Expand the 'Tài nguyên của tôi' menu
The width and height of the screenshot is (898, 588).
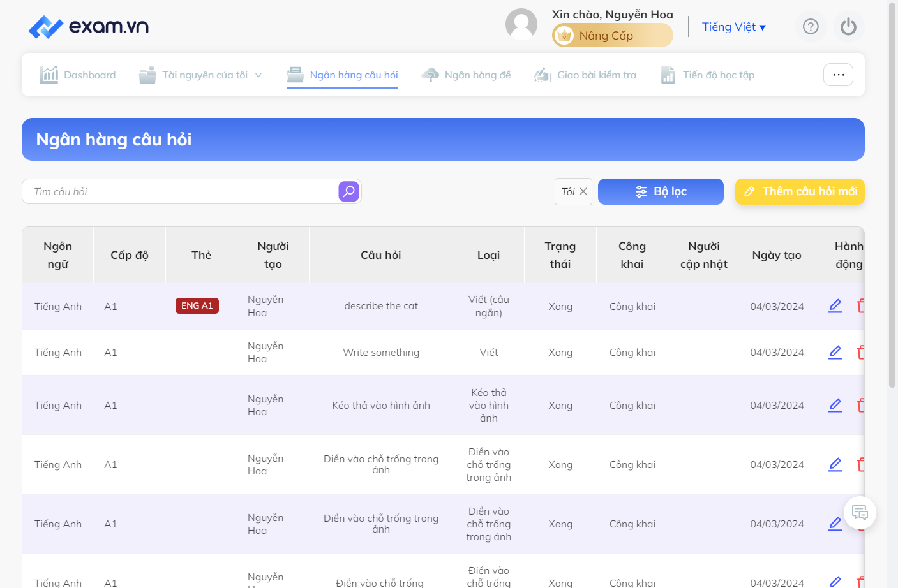tap(201, 75)
